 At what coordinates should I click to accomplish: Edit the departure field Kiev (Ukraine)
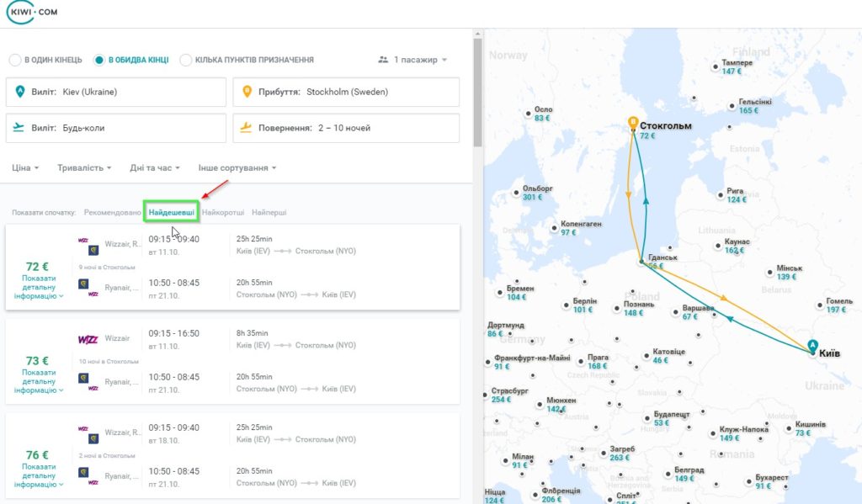[x=116, y=92]
